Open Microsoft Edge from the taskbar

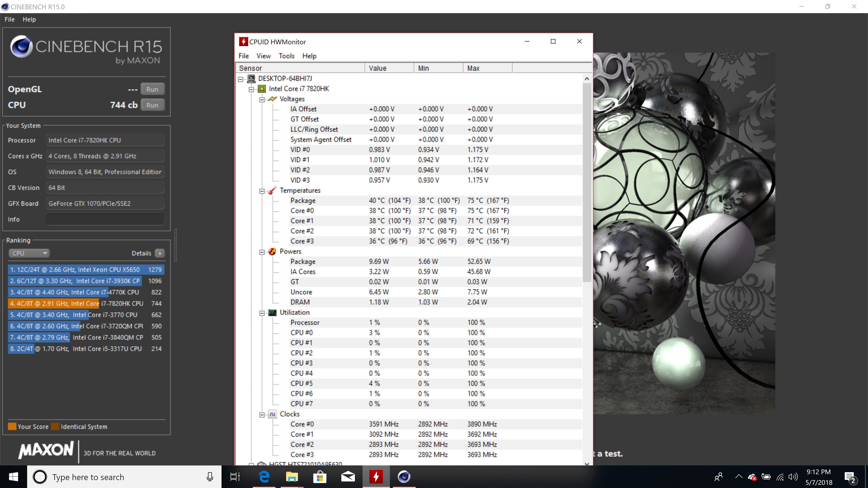264,476
